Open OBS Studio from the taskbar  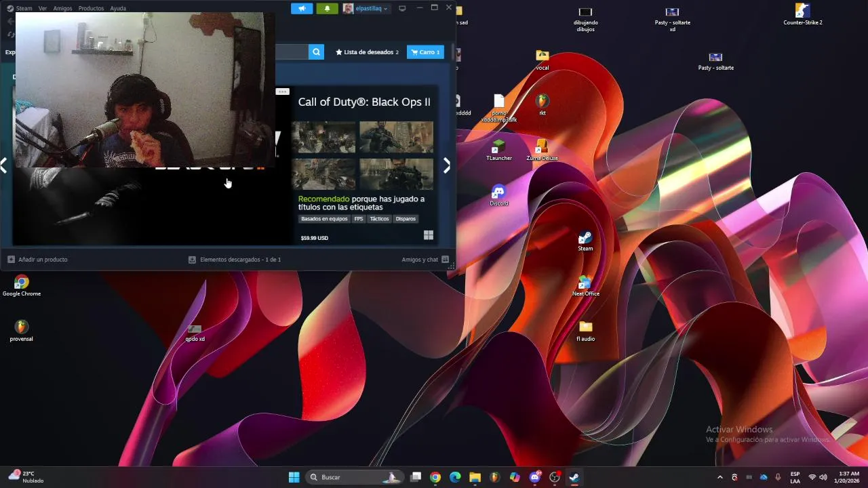tap(555, 477)
